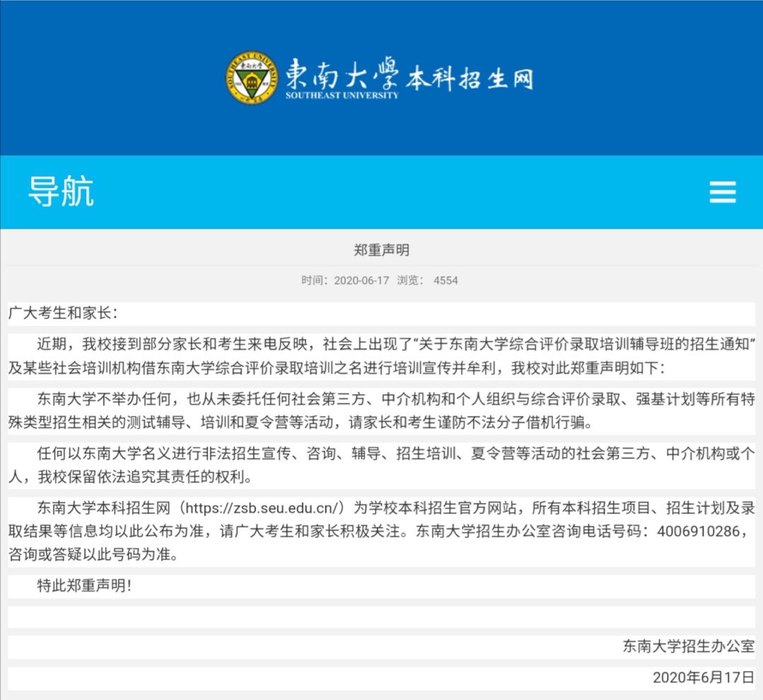
Task: Click the Southeast University round emblem logo
Action: [252, 78]
